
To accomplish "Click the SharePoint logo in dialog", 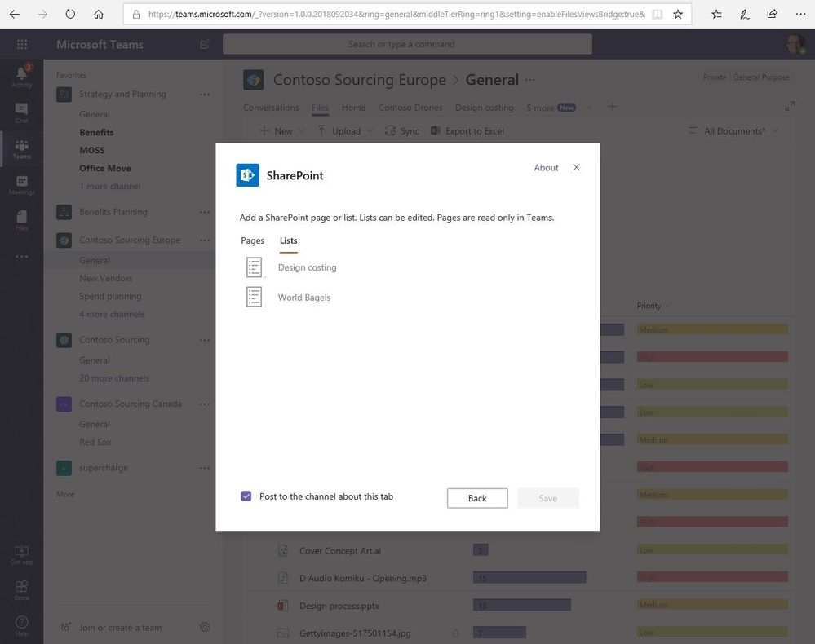I will click(x=247, y=175).
